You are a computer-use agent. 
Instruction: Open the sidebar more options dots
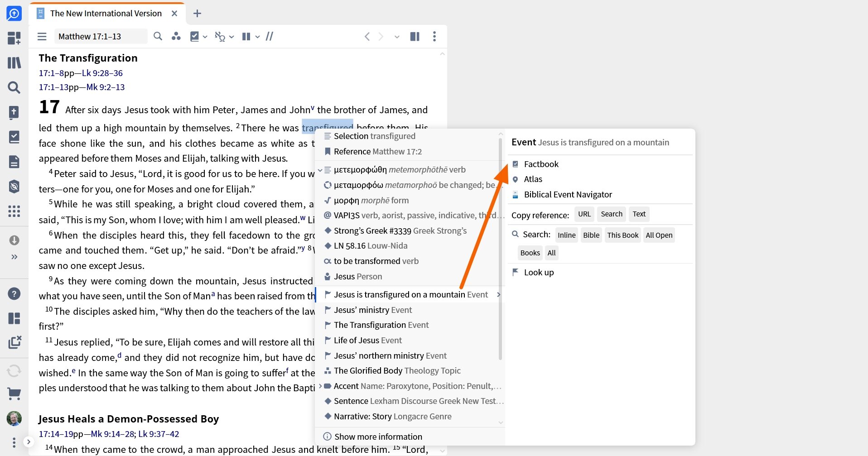click(x=14, y=442)
